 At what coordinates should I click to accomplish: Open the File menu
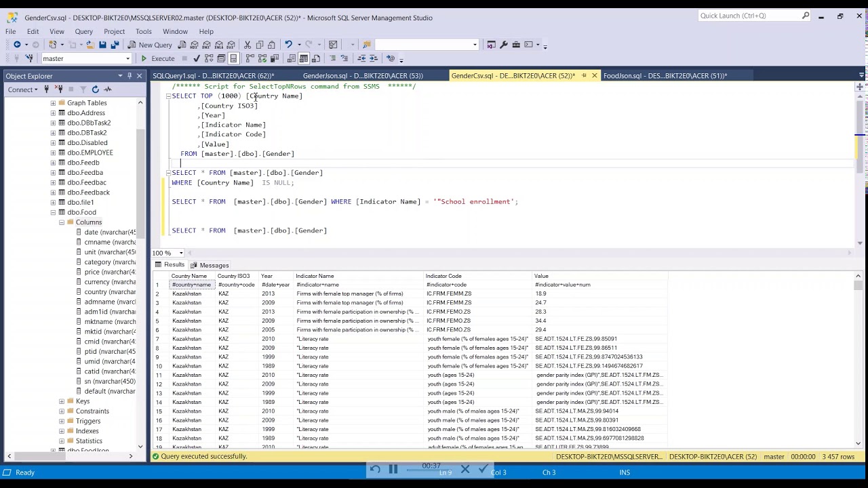click(11, 31)
